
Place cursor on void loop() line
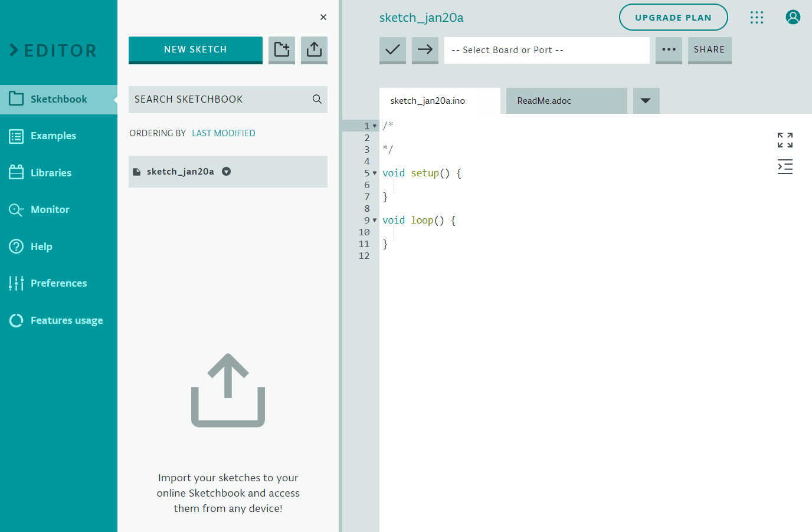point(419,220)
